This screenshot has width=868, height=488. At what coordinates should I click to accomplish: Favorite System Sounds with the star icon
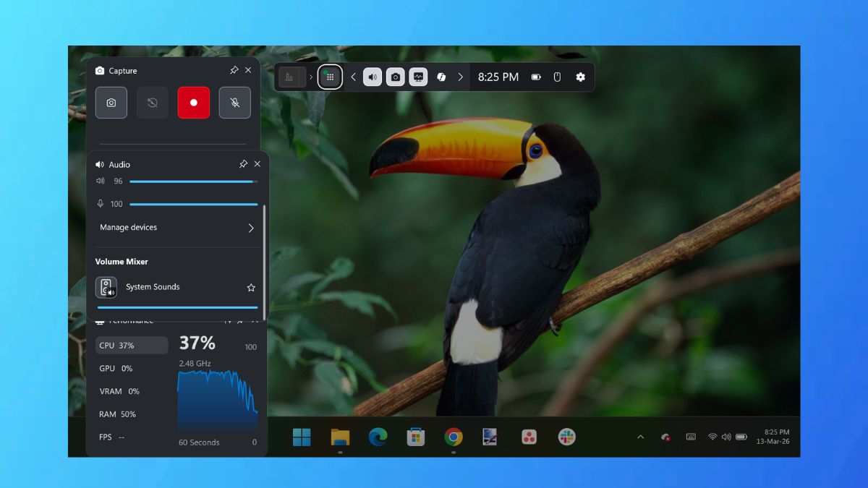coord(251,287)
